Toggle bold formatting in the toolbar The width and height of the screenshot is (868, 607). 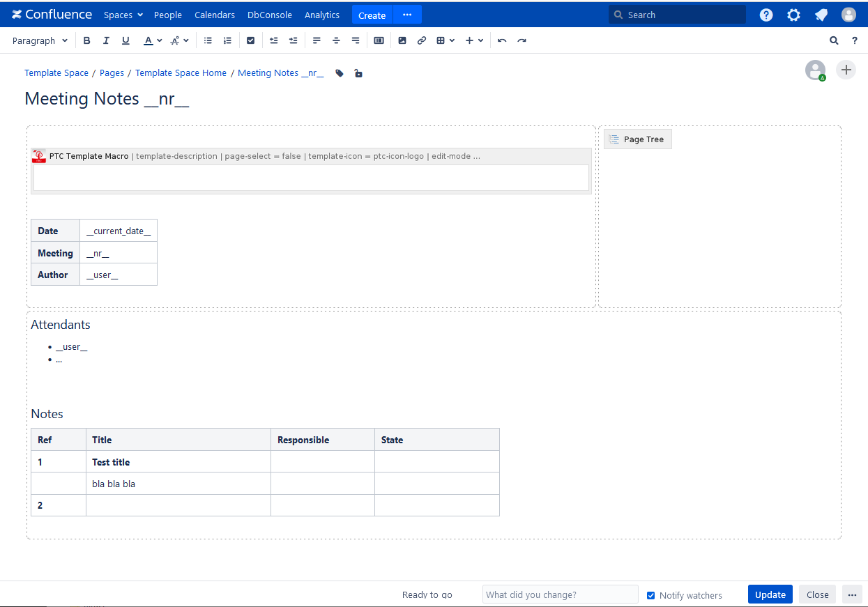pyautogui.click(x=87, y=40)
